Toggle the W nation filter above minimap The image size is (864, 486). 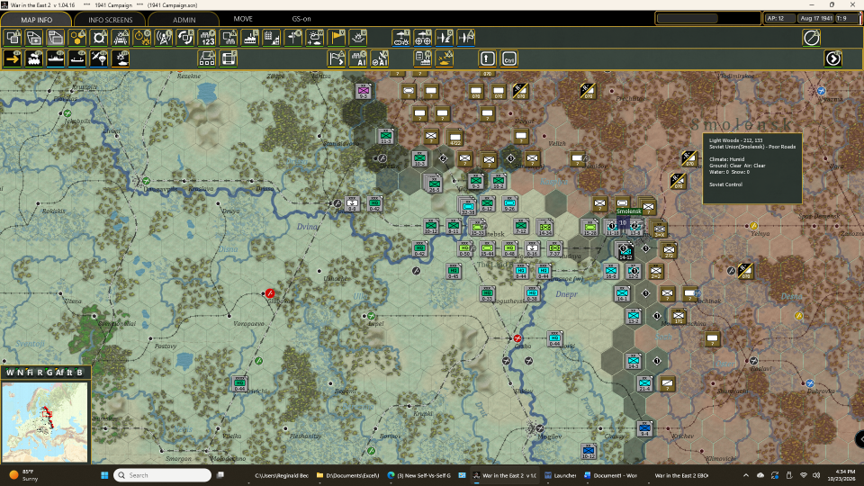coord(10,372)
